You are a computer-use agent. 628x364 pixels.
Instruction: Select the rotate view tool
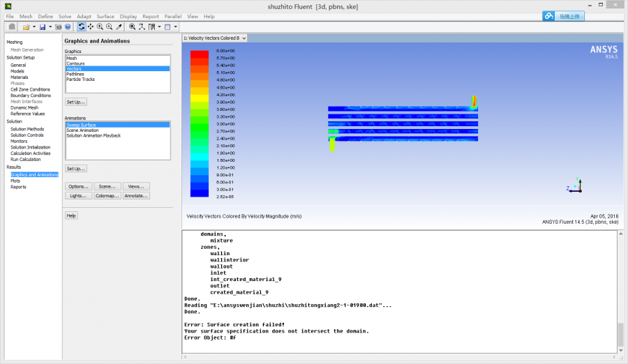coord(82,26)
